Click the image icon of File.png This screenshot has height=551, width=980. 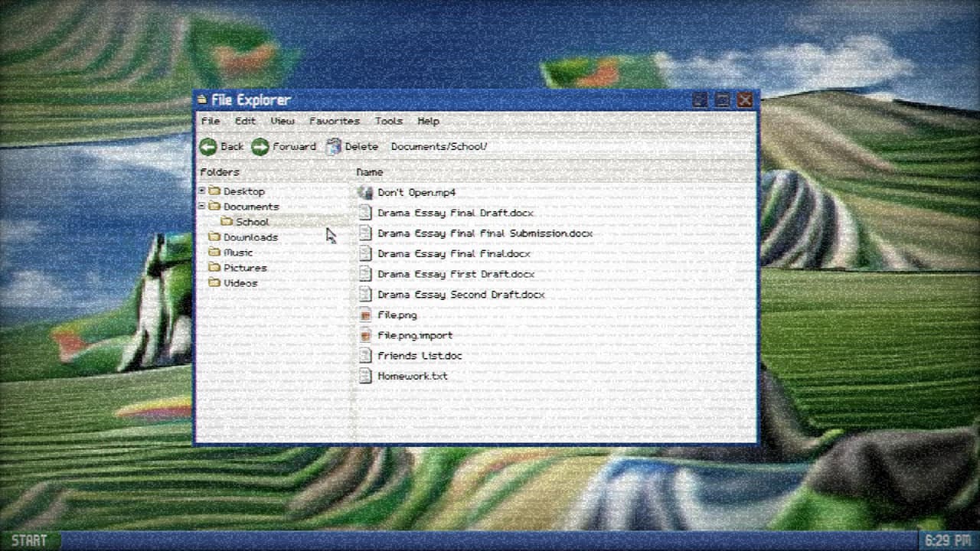point(365,315)
